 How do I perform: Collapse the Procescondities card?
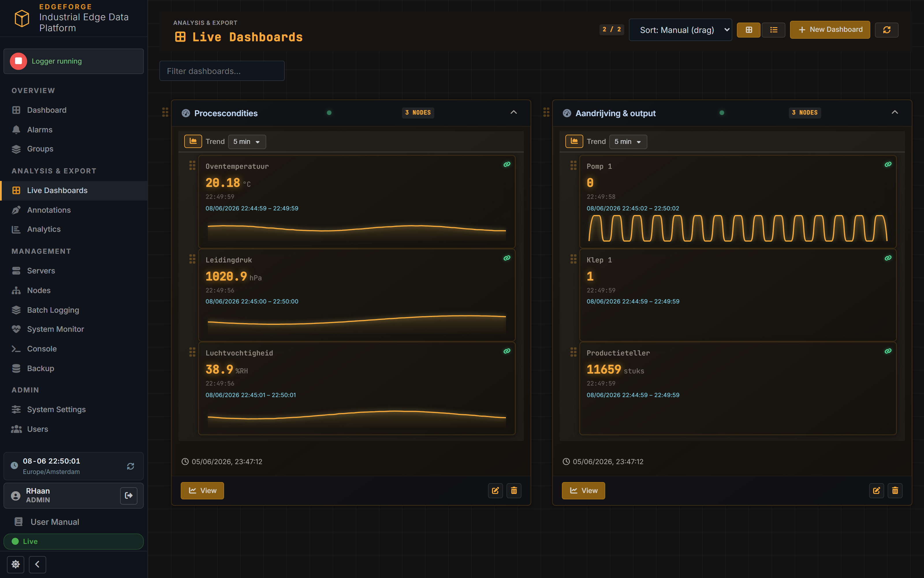click(514, 112)
